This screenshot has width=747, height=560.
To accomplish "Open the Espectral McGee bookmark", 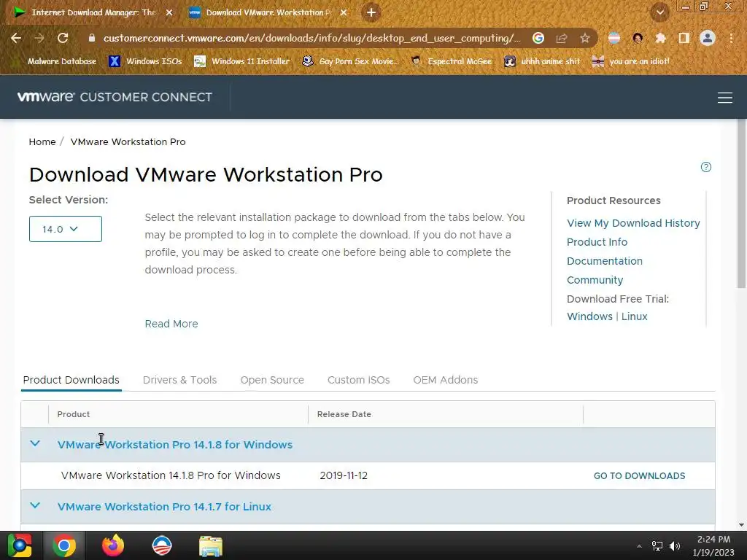I will (x=451, y=61).
